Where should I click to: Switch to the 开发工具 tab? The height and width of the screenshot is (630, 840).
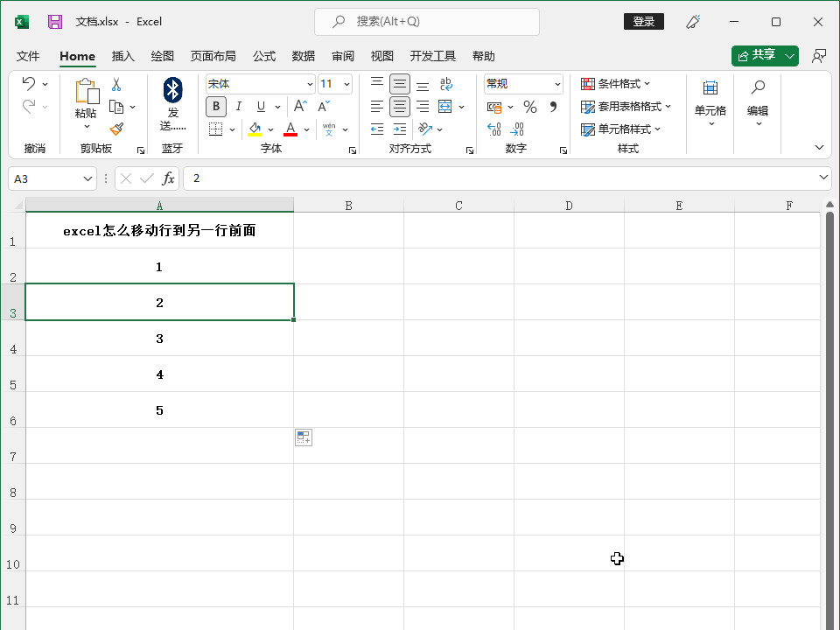[432, 56]
